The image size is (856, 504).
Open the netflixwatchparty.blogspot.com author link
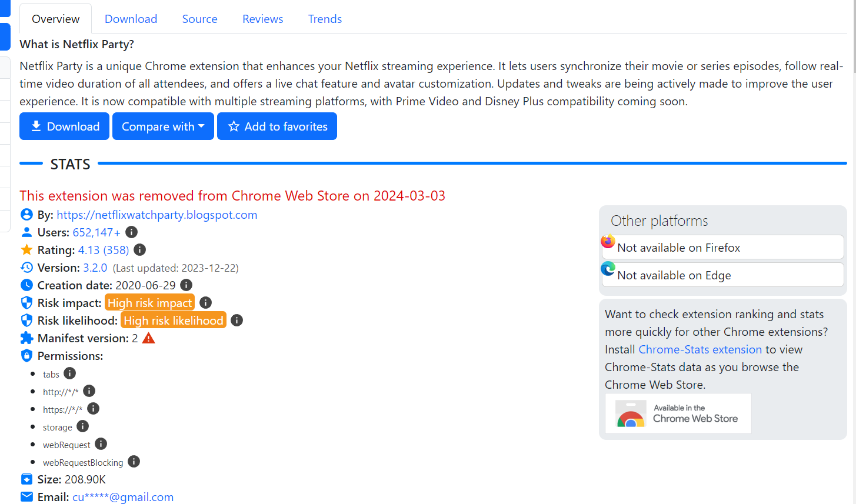(157, 215)
